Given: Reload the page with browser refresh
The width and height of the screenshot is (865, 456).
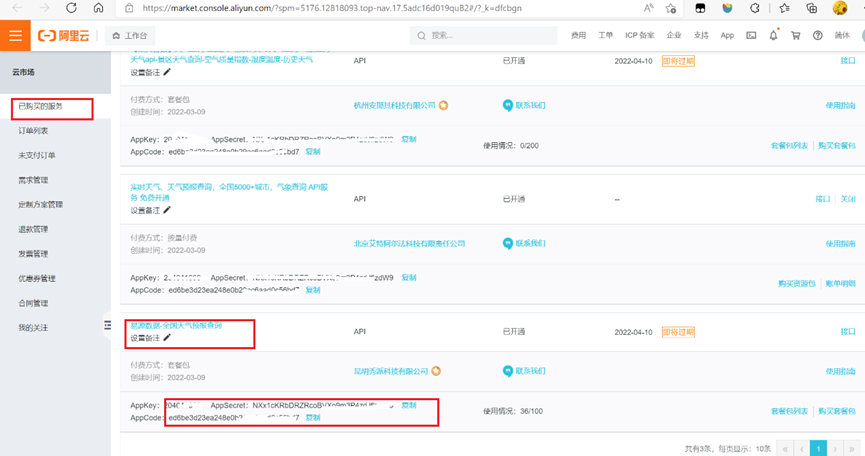Looking at the screenshot, I should pyautogui.click(x=71, y=8).
